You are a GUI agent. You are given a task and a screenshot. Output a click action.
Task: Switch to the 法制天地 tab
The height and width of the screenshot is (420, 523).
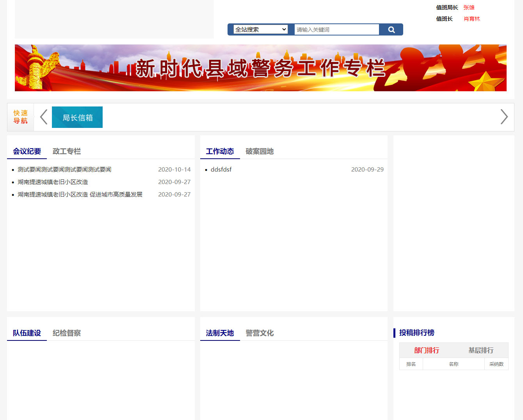point(220,333)
